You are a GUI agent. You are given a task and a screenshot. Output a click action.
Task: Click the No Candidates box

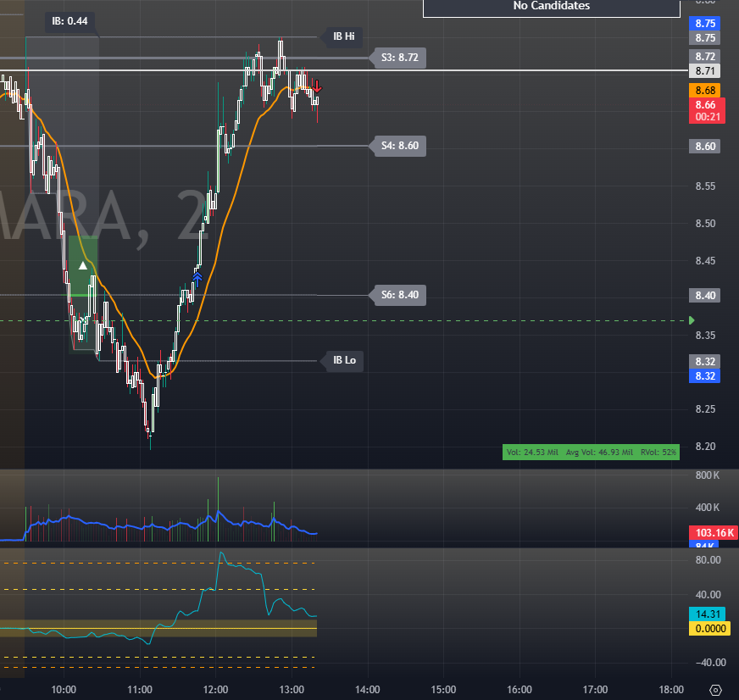click(x=552, y=7)
